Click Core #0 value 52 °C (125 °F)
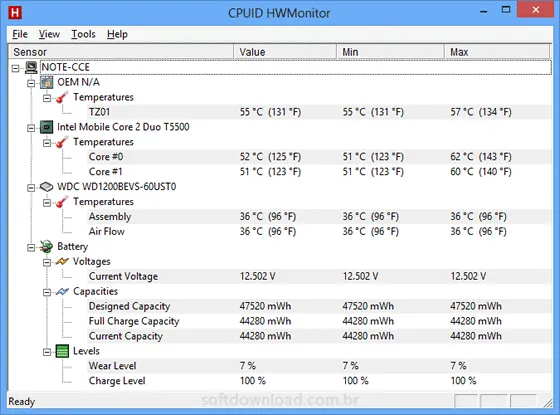This screenshot has width=560, height=415. 270,157
